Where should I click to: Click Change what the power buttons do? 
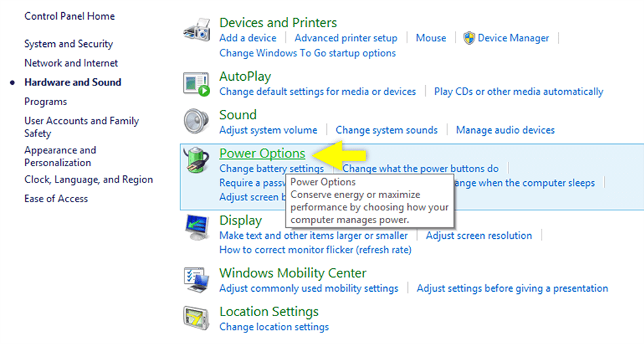pyautogui.click(x=420, y=168)
